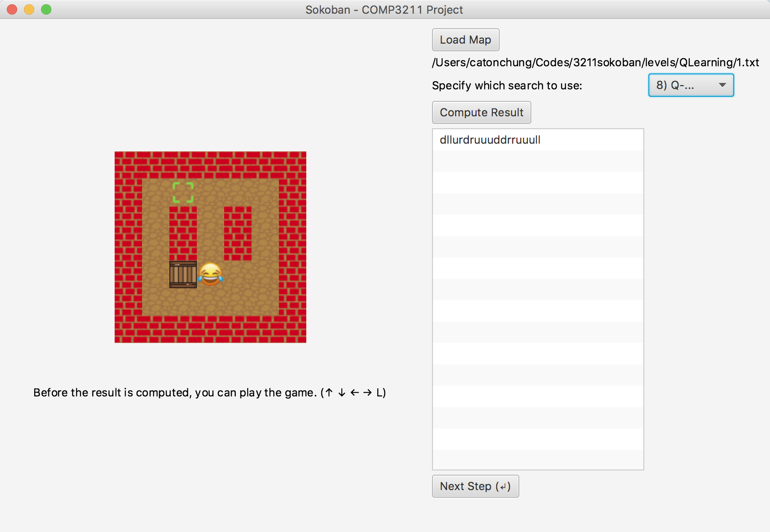Maximize the Sokoban window with green button
Viewport: 770px width, 532px height.
pyautogui.click(x=46, y=9)
